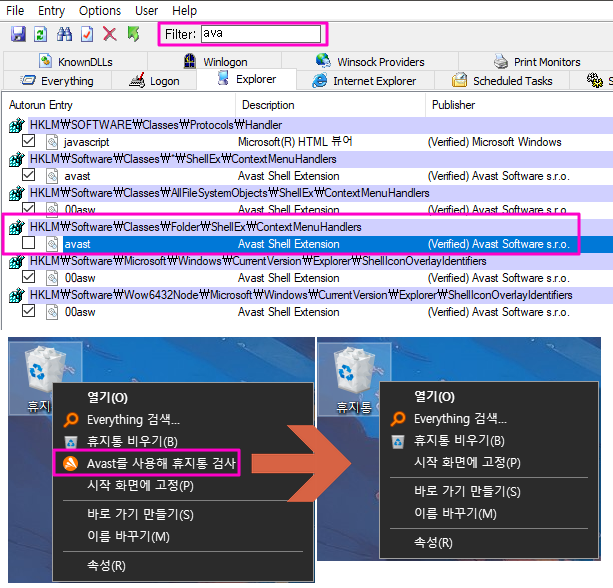Open the Entry menu
The height and width of the screenshot is (588, 613).
coord(51,11)
